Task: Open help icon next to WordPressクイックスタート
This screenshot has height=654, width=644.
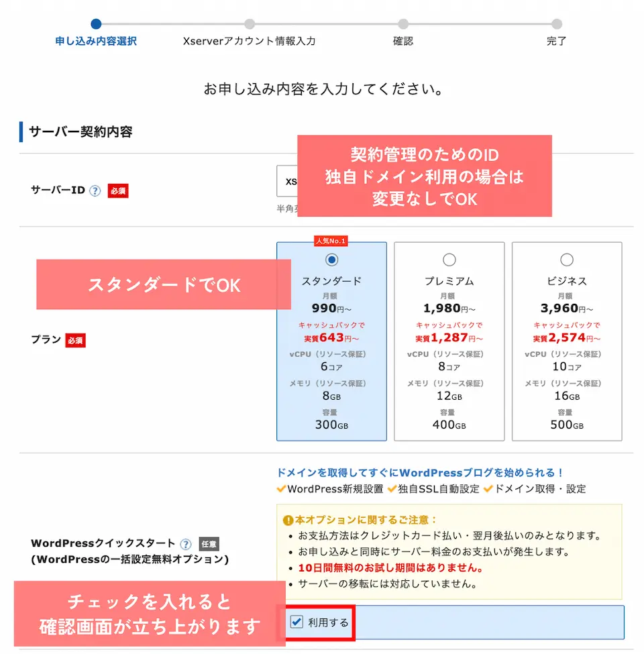Action: [186, 544]
